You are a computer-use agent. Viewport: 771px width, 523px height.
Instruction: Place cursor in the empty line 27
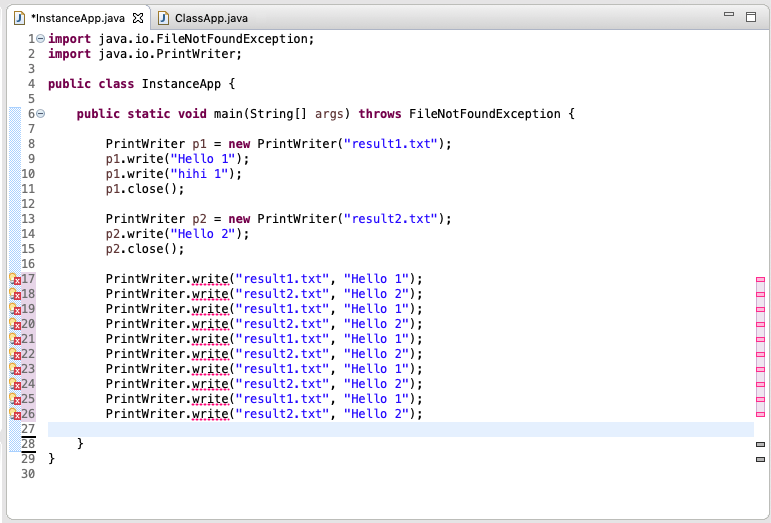[401, 429]
